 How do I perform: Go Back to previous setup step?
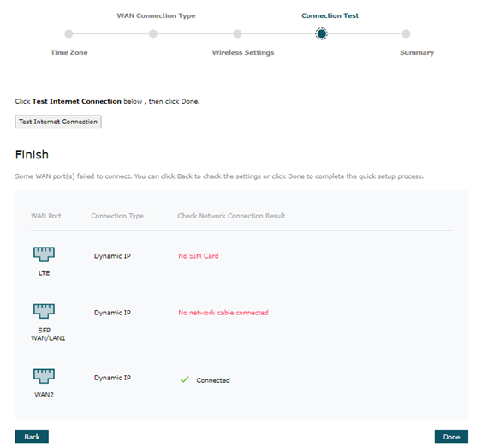32,437
